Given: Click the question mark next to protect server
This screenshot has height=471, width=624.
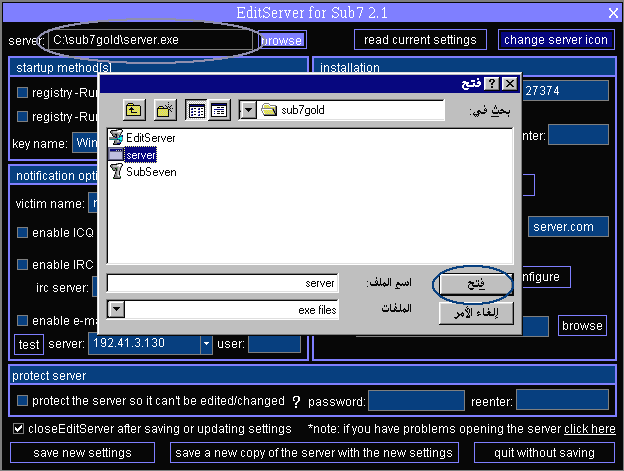Looking at the screenshot, I should [x=296, y=402].
